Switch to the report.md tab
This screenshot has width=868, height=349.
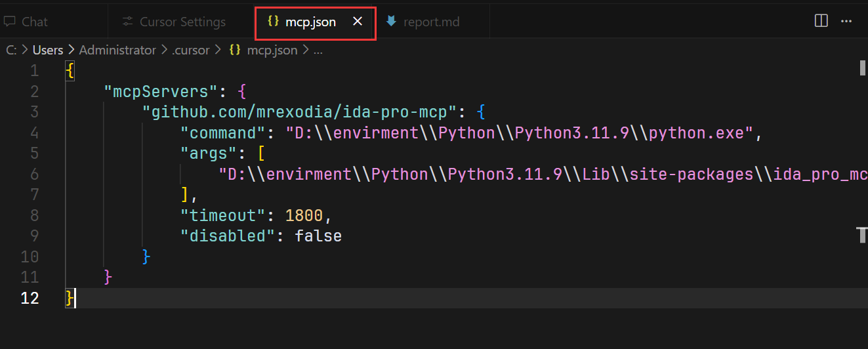431,22
